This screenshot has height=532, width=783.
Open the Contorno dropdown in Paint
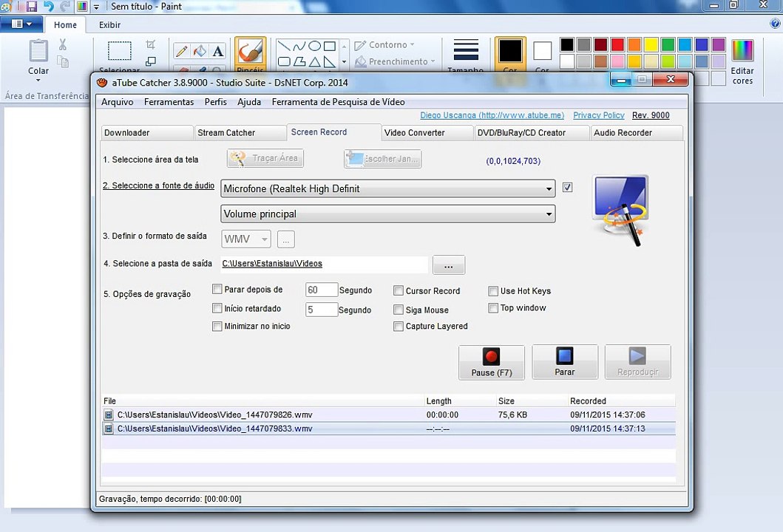pyautogui.click(x=384, y=45)
